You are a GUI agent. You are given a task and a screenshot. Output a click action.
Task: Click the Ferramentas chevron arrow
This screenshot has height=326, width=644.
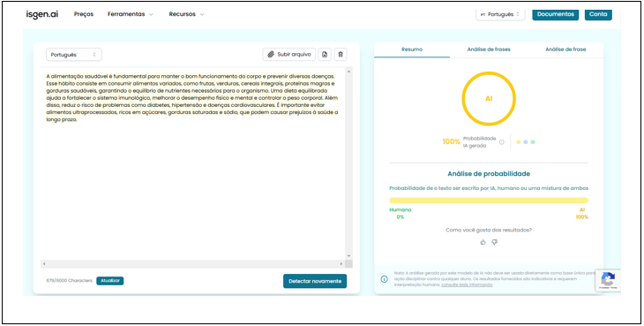(x=151, y=14)
